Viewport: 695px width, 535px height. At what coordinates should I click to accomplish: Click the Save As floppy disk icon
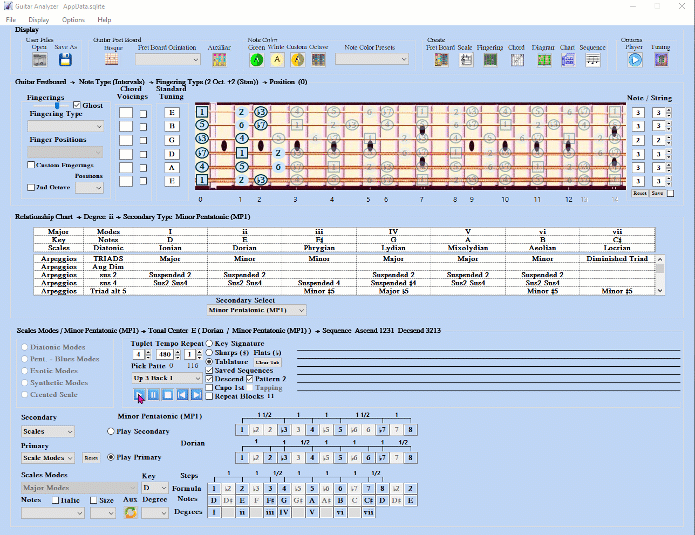(x=65, y=59)
